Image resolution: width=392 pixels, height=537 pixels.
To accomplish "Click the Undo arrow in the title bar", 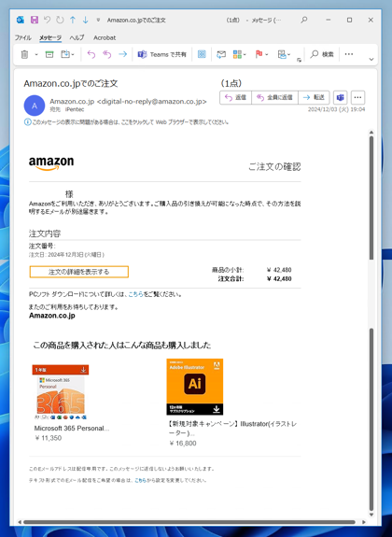I will coord(48,20).
